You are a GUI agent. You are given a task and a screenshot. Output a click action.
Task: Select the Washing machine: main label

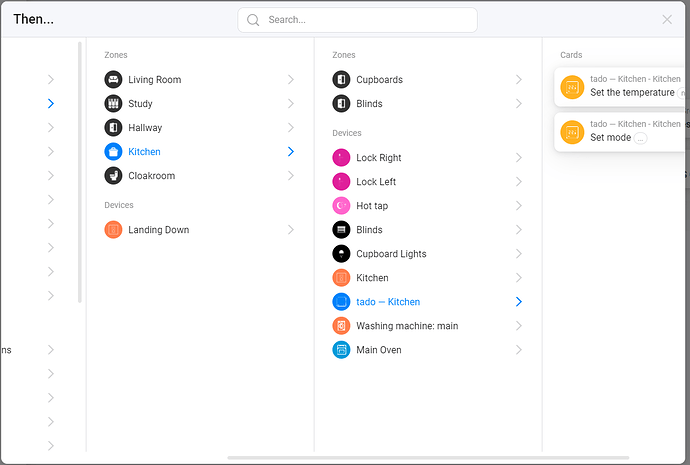pos(407,326)
